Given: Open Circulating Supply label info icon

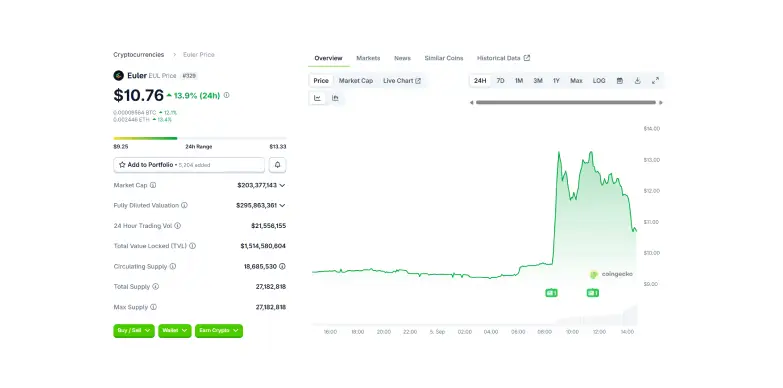Looking at the screenshot, I should (173, 266).
